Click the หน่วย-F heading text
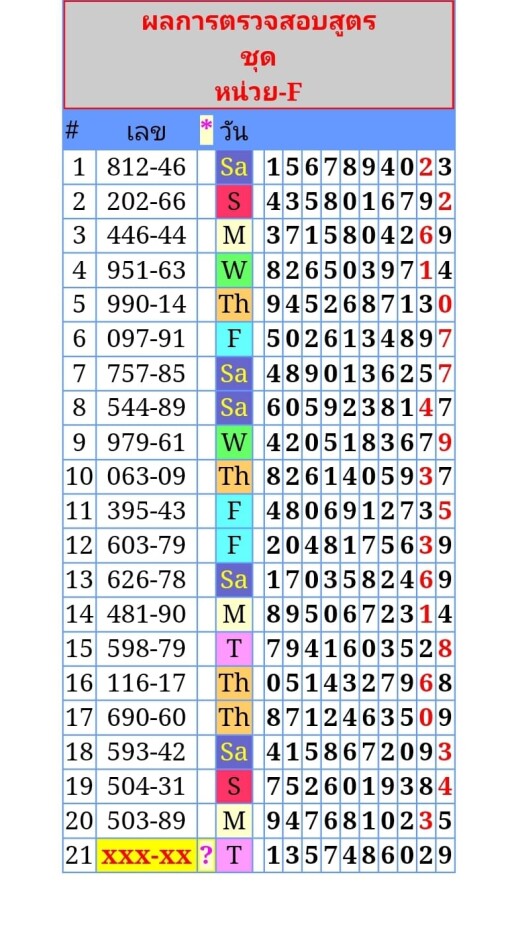This screenshot has height=934, width=512. click(259, 92)
